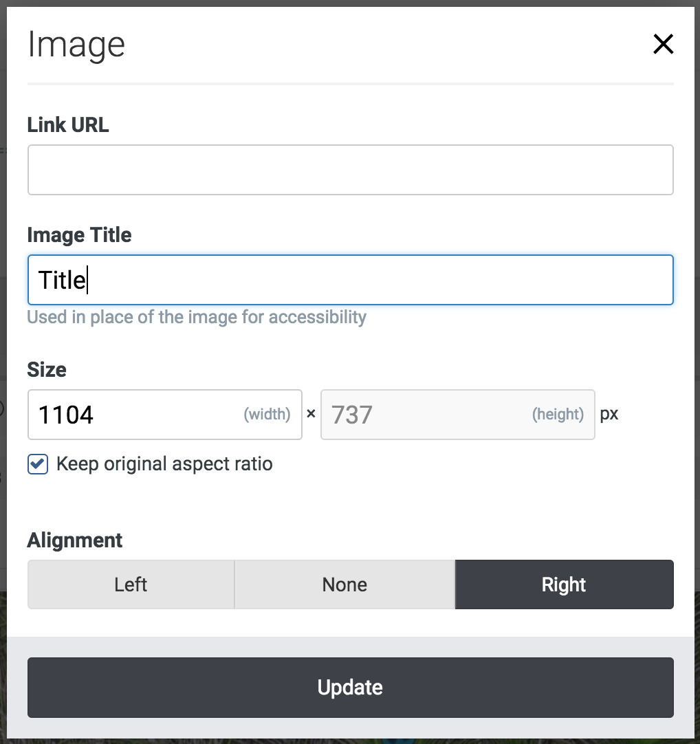
Task: Click the "(height)" hint inside the size field
Action: (x=558, y=415)
